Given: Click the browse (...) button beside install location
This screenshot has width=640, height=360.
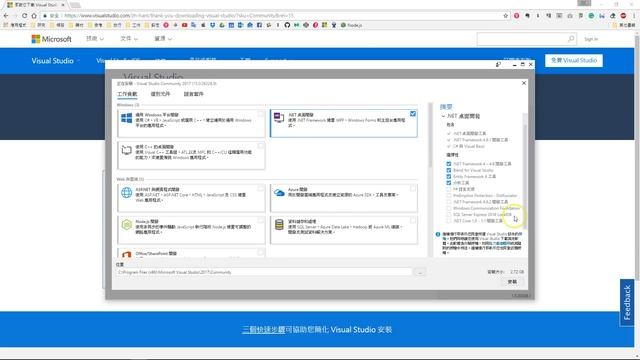Looking at the screenshot, I should (x=420, y=272).
